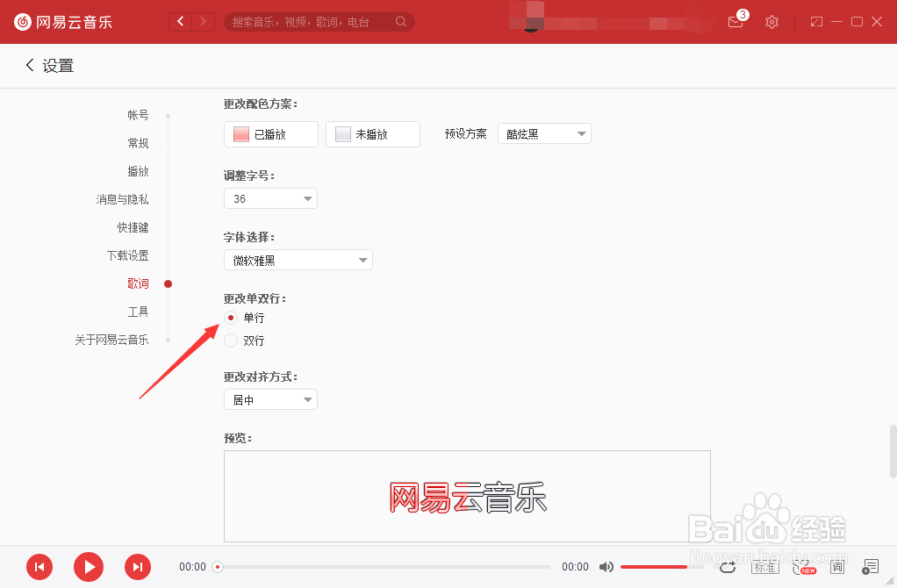Screen dimensions: 897x588
Task: Open settings via the gear icon
Action: coord(771,22)
